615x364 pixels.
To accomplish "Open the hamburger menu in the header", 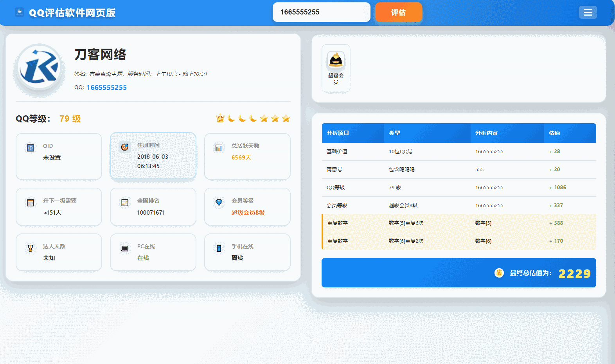I will (588, 13).
